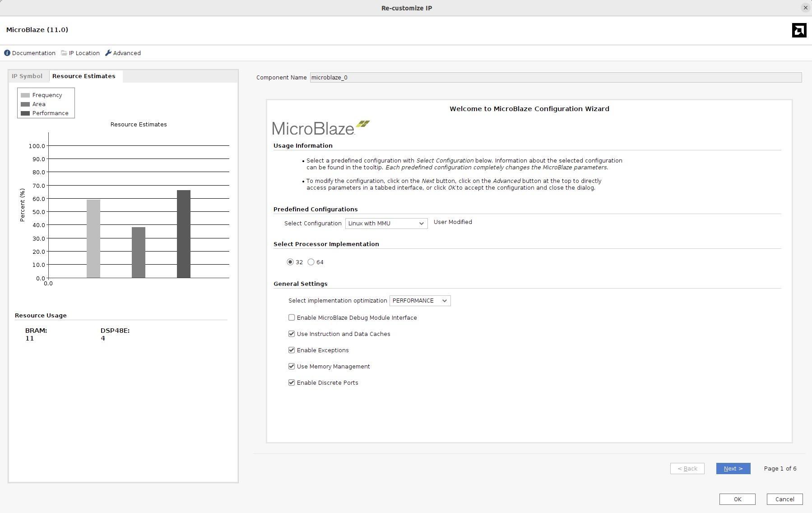Click the Next button
Screen dimensions: 812x513
(x=733, y=468)
